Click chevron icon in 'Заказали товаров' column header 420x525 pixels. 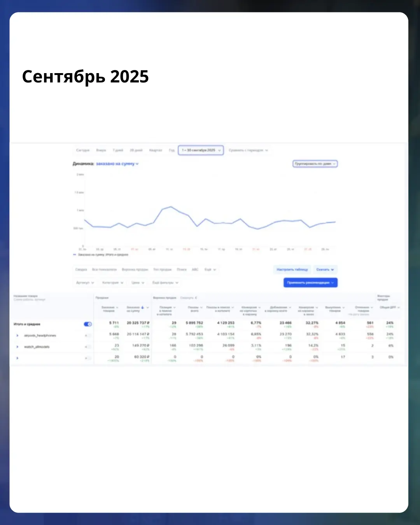pos(117,308)
